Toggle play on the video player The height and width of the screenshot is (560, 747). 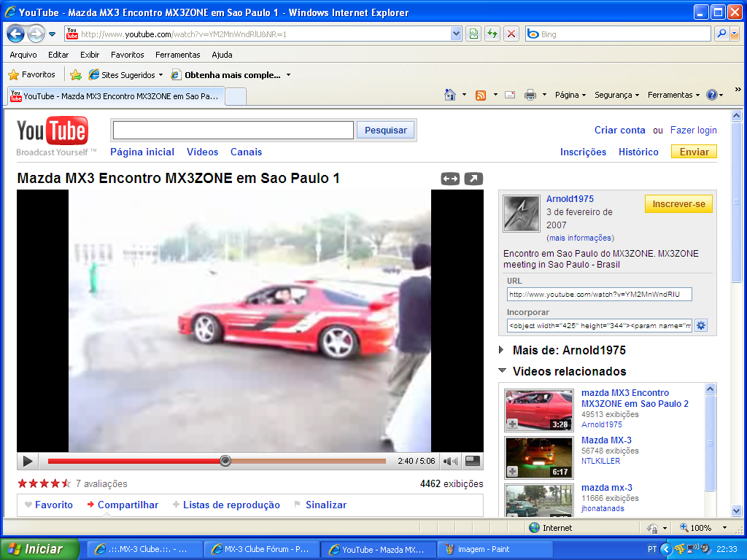click(x=28, y=461)
